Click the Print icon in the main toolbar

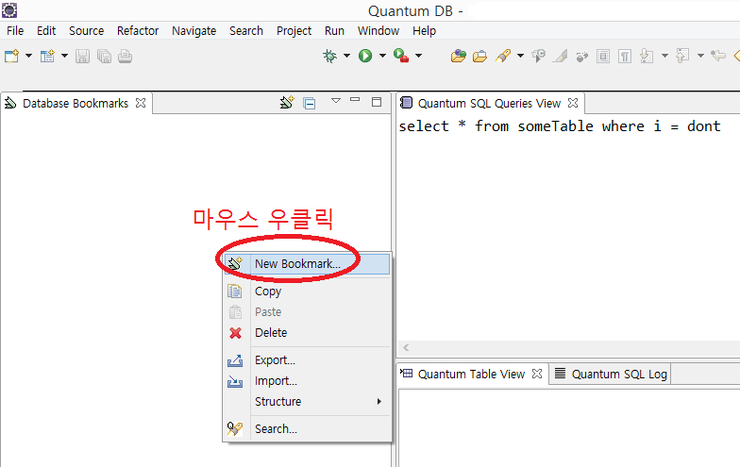[x=125, y=56]
